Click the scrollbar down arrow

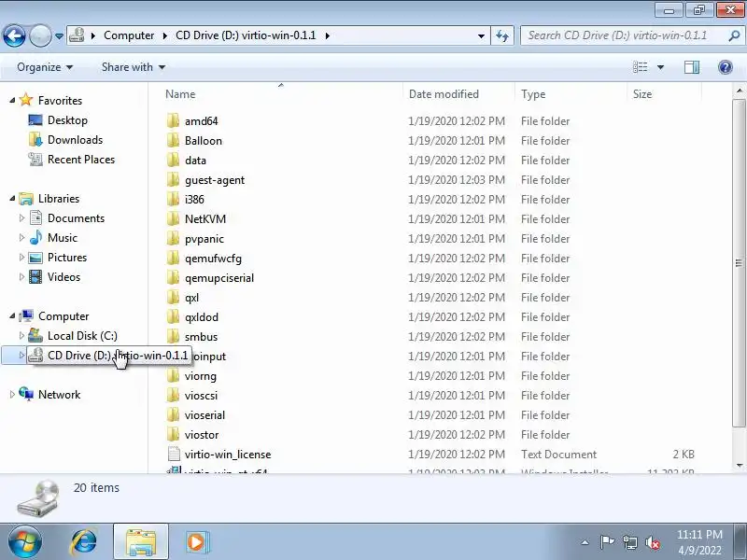coord(739,465)
